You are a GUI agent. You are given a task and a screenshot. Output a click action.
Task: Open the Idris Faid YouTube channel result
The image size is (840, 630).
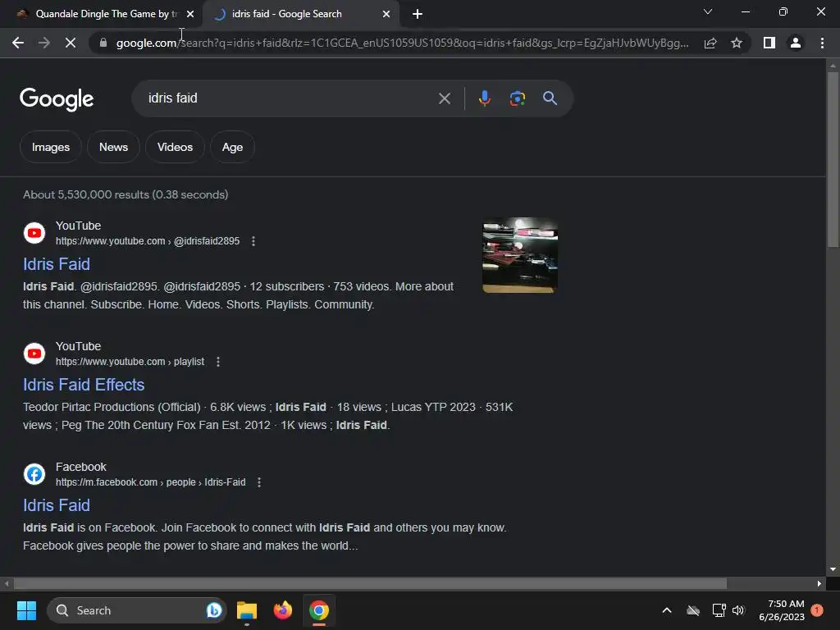pyautogui.click(x=57, y=264)
